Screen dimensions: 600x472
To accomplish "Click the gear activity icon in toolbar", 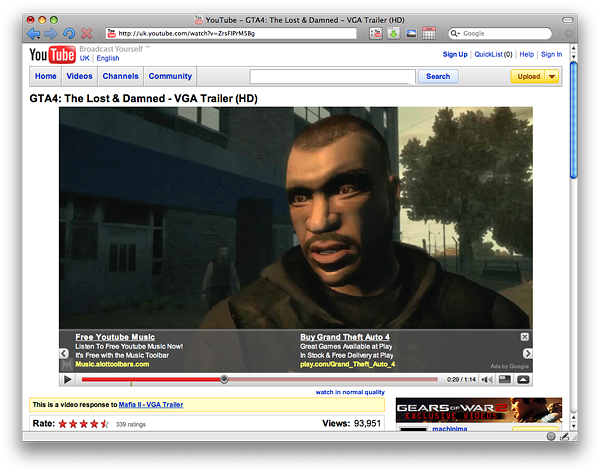I will (x=569, y=33).
